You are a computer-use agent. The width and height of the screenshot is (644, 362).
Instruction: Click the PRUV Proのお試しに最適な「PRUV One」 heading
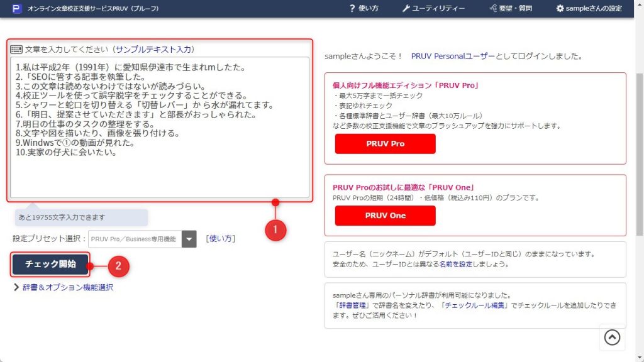(x=403, y=187)
